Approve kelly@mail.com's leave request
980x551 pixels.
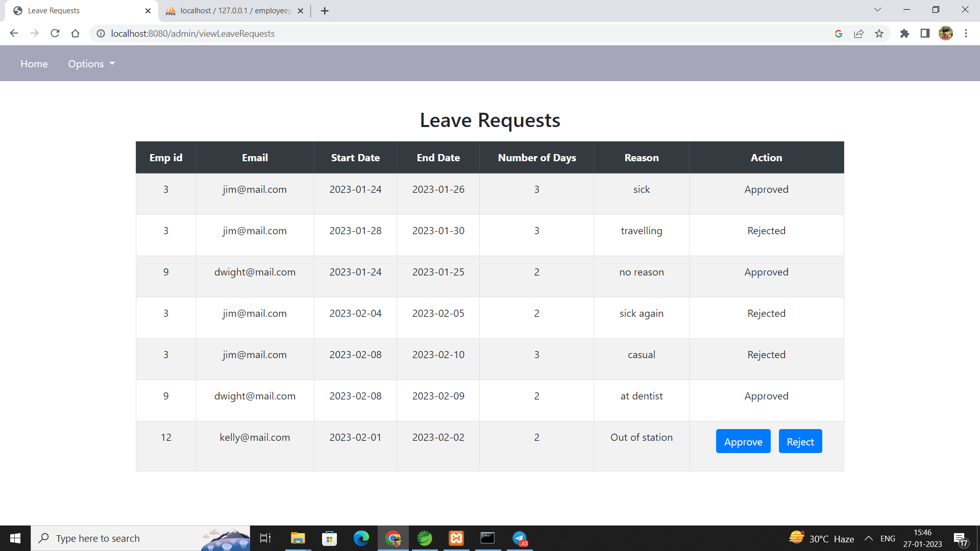(743, 441)
